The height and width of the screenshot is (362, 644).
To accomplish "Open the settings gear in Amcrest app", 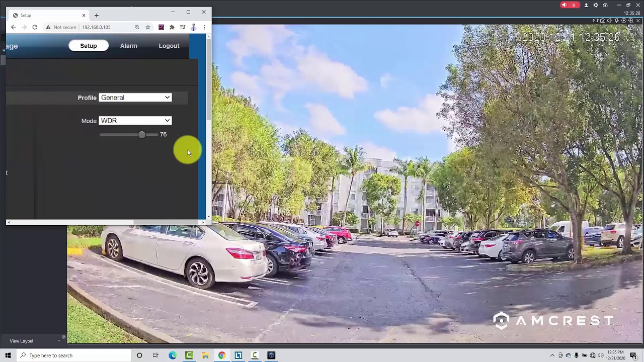I will point(596,5).
